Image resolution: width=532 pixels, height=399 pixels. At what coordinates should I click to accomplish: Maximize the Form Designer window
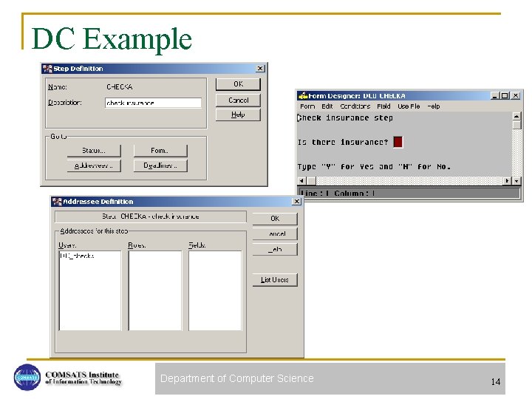point(505,96)
